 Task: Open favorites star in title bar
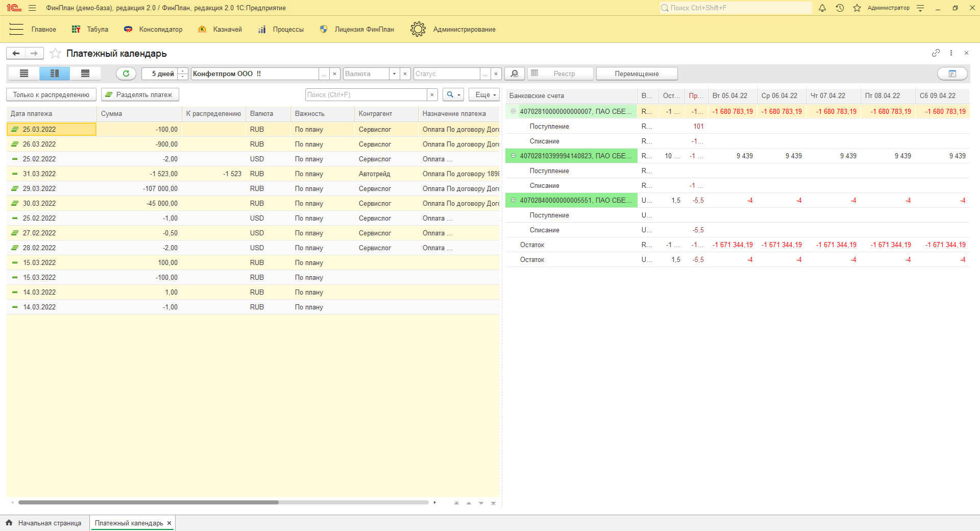point(857,8)
